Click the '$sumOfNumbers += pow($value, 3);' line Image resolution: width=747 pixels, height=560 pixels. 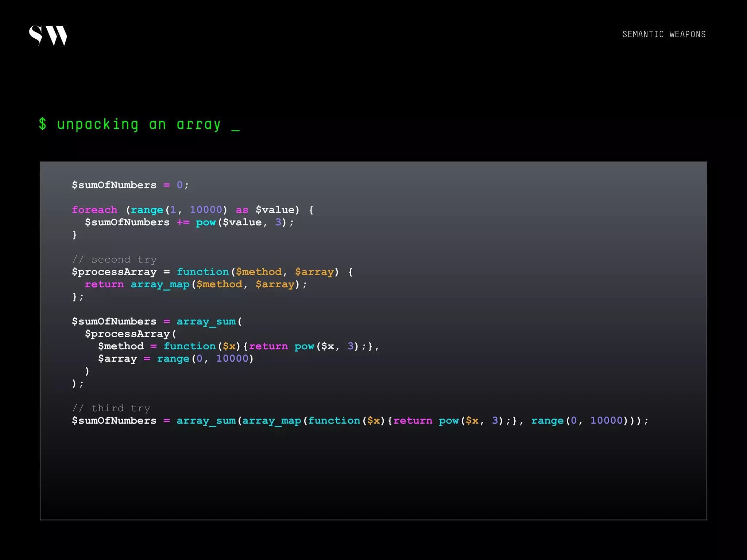pyautogui.click(x=189, y=222)
